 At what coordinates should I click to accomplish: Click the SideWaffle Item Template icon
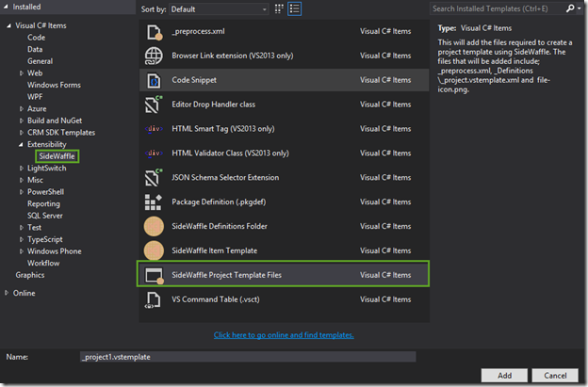[154, 250]
